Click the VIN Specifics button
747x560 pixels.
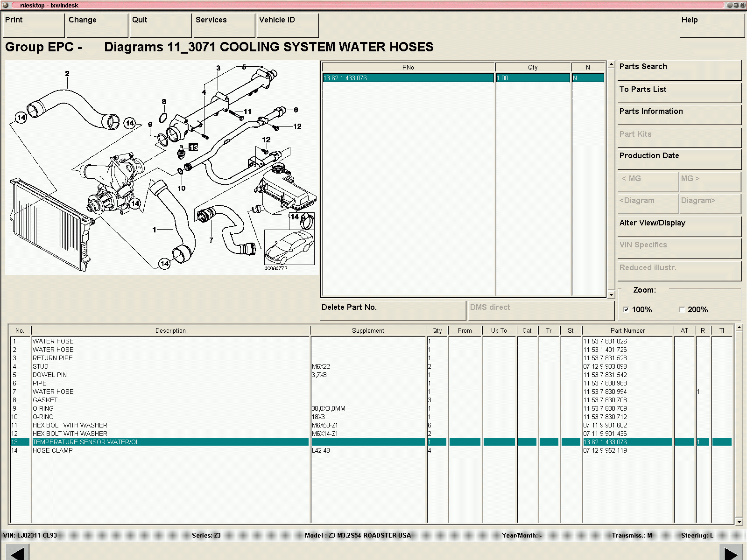click(679, 248)
